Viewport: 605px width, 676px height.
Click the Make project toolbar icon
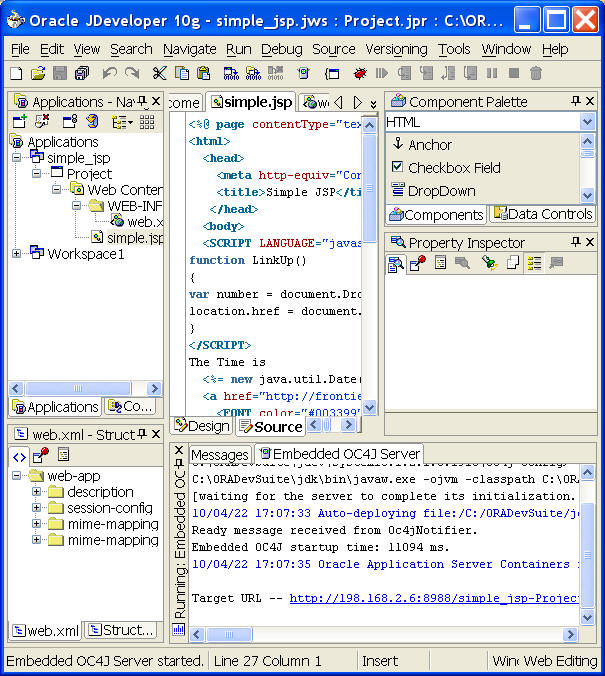pyautogui.click(x=231, y=73)
